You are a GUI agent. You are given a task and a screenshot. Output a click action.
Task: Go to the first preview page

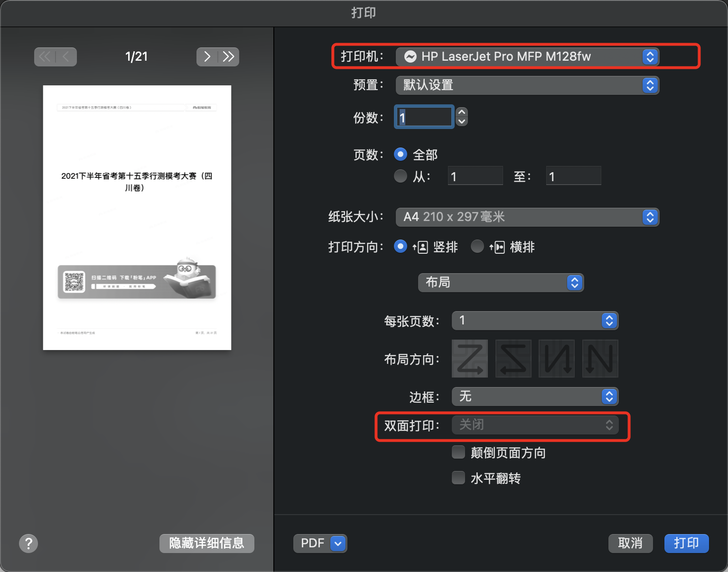click(45, 57)
